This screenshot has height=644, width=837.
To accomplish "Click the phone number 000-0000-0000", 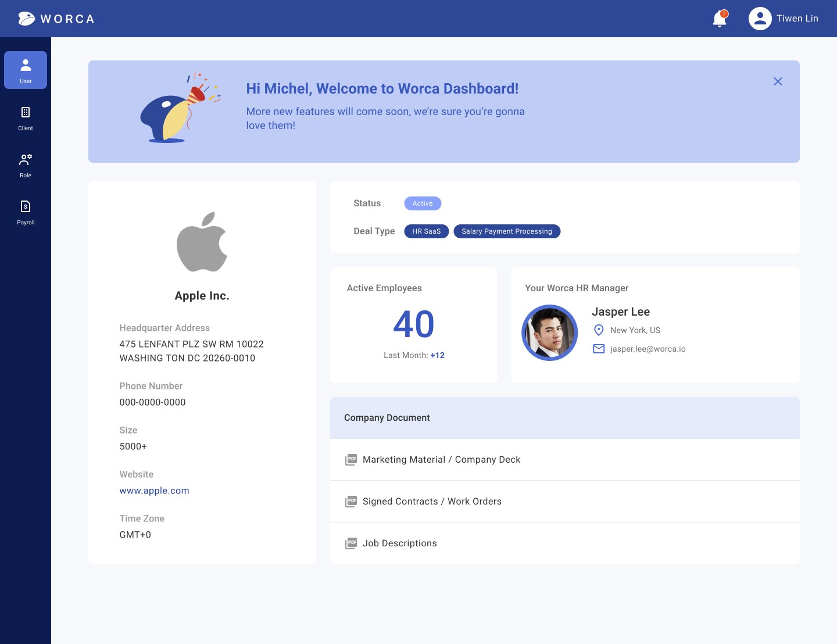I will pyautogui.click(x=153, y=402).
